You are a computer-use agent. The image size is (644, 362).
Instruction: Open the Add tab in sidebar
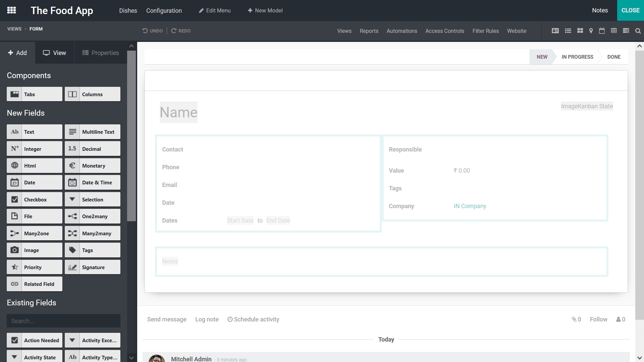coord(17,53)
